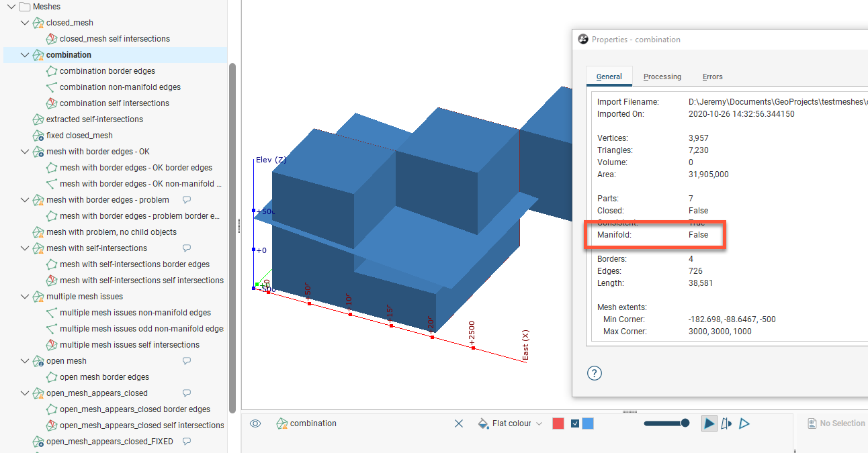This screenshot has height=453, width=868.
Task: Collapse the Meshes folder
Action: 11,7
